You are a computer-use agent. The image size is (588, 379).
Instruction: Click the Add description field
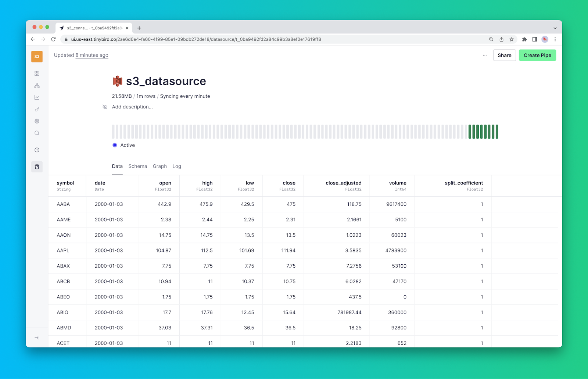click(x=132, y=107)
